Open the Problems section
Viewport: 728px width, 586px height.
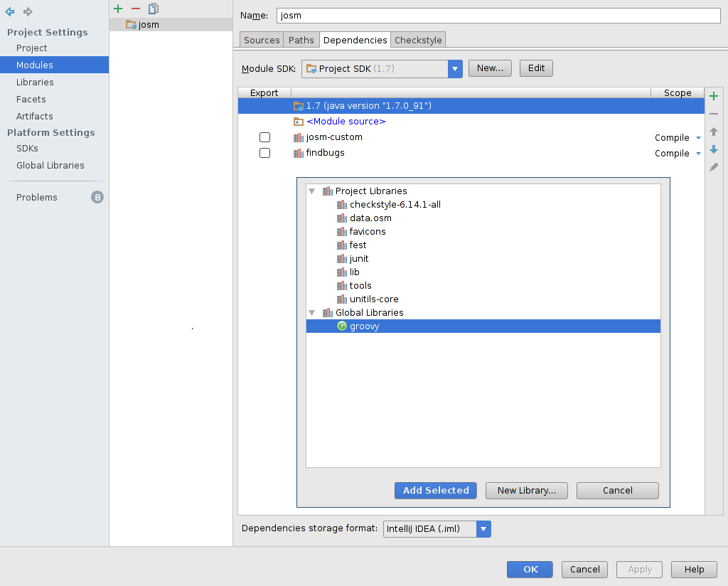click(37, 197)
